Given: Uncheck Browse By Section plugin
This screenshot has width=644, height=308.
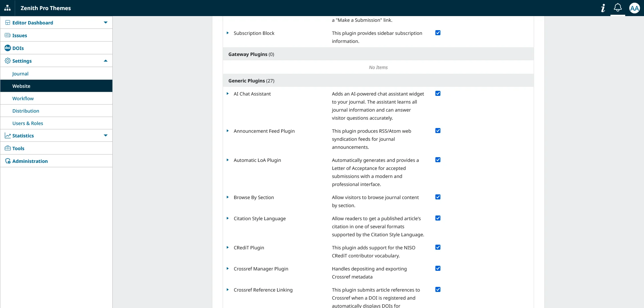Looking at the screenshot, I should (438, 197).
